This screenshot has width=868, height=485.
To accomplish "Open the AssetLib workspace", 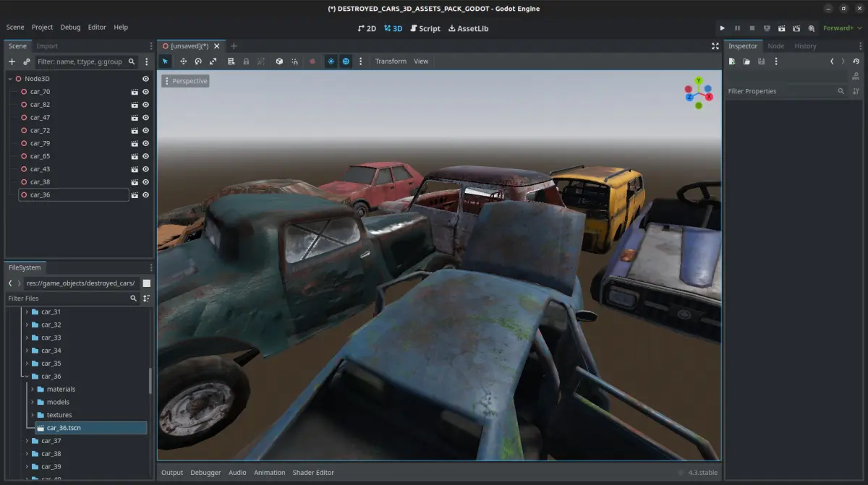I will pyautogui.click(x=469, y=28).
